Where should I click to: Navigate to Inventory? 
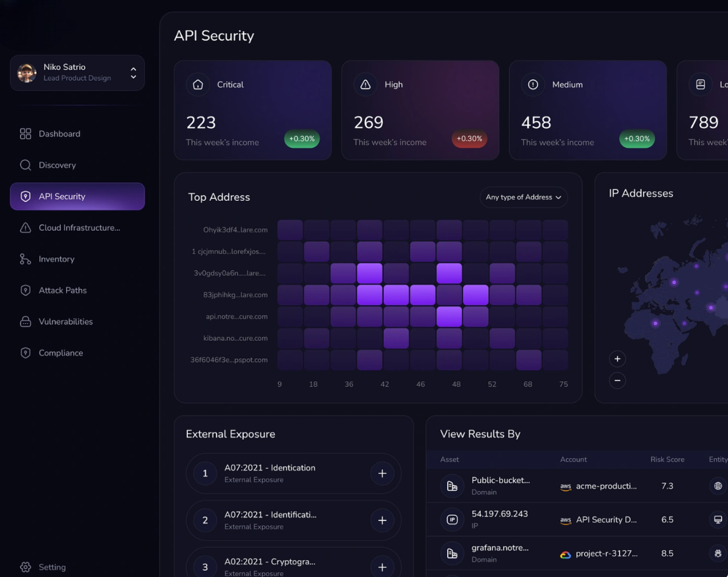[77, 259]
